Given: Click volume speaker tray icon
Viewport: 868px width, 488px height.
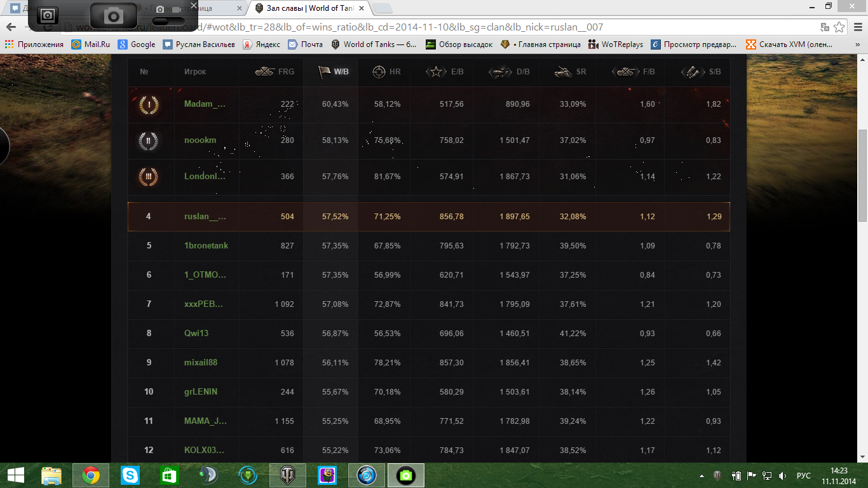Looking at the screenshot, I should tap(782, 475).
